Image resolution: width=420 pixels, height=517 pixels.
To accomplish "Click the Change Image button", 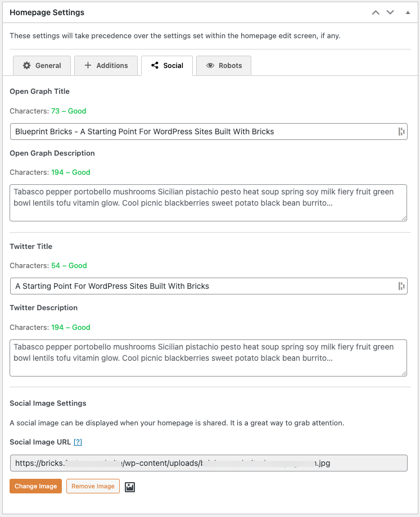I will pos(35,486).
